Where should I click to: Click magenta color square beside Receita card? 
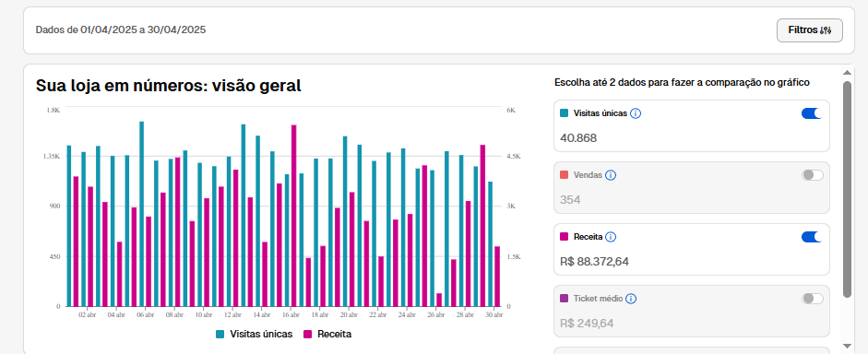[x=565, y=237]
